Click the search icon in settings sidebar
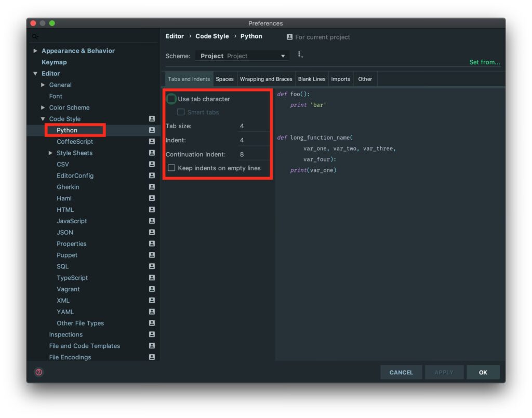 point(35,37)
